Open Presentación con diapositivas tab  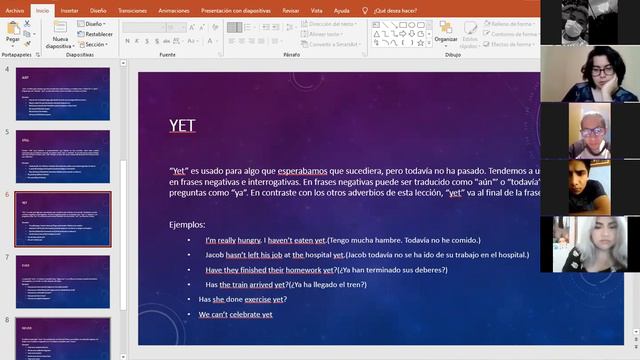pos(236,11)
